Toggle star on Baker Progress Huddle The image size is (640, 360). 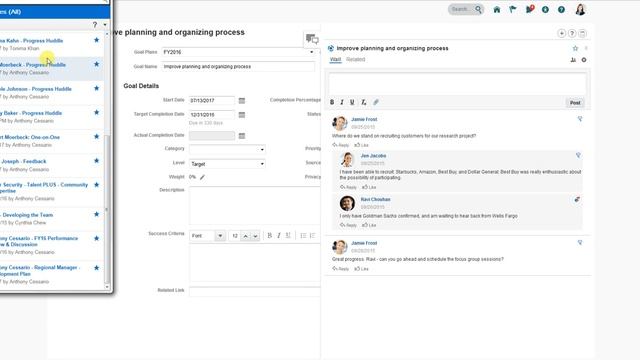click(x=96, y=112)
